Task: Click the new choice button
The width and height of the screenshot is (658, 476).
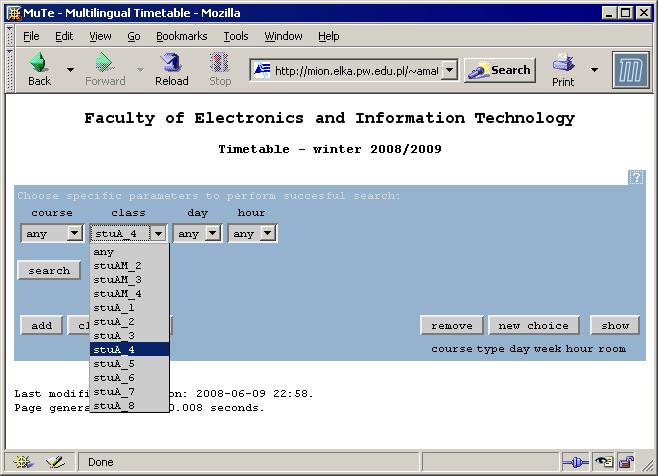Action: [533, 325]
